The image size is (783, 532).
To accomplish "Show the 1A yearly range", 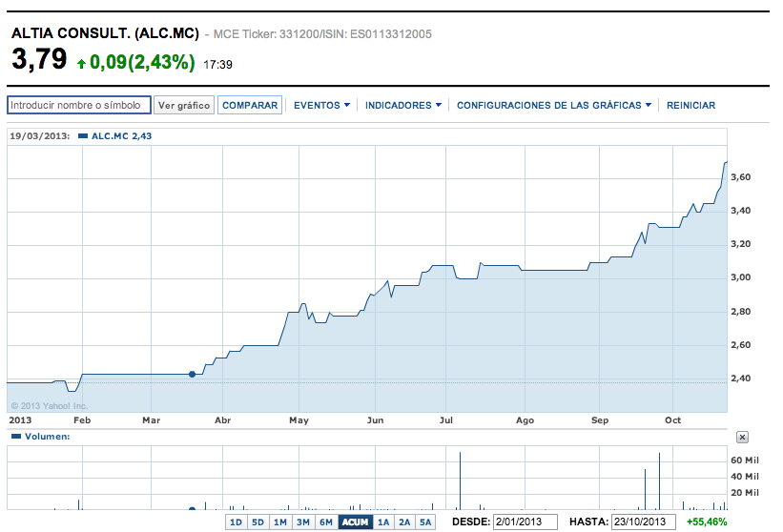I will (383, 522).
